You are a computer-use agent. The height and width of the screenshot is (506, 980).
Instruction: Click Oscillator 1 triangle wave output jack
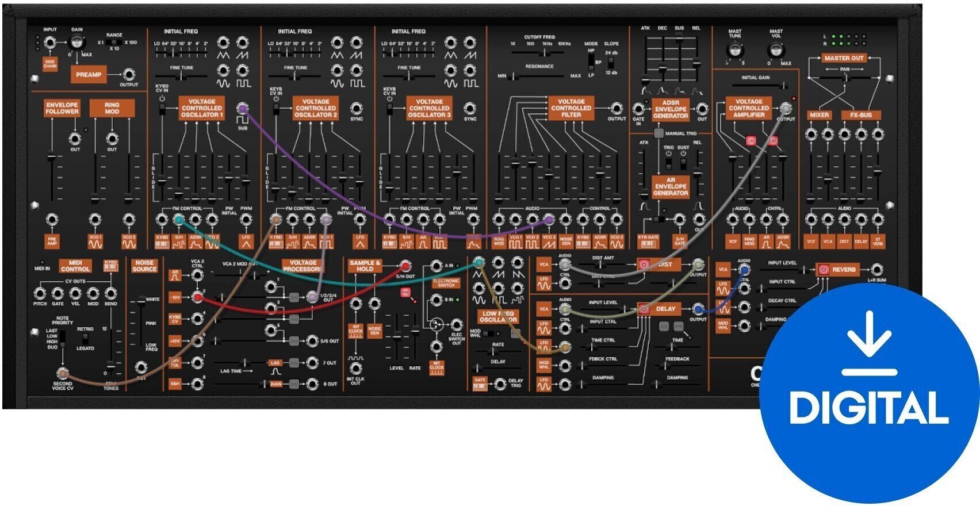point(223,43)
